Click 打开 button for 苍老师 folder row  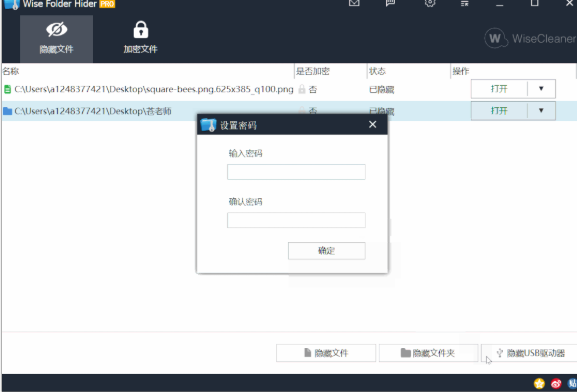tap(499, 111)
